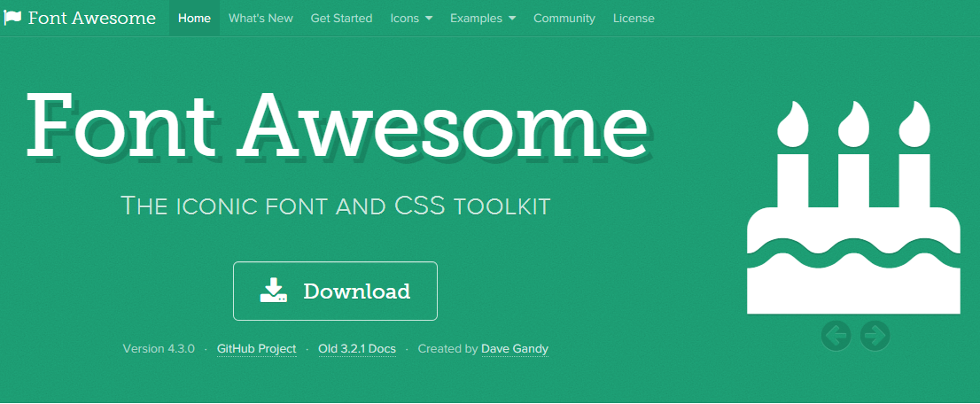Click the flag logo icon in navbar
The image size is (980, 404).
tap(12, 18)
